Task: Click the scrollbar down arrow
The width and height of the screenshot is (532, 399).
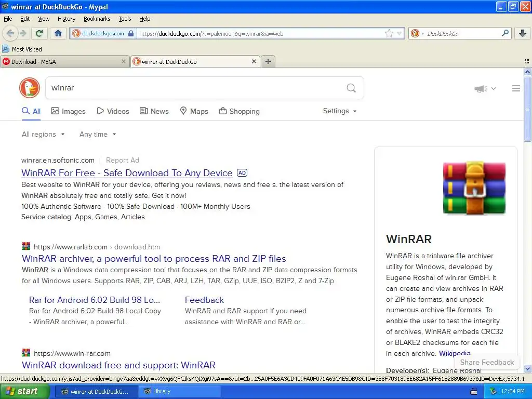Action: 527,368
